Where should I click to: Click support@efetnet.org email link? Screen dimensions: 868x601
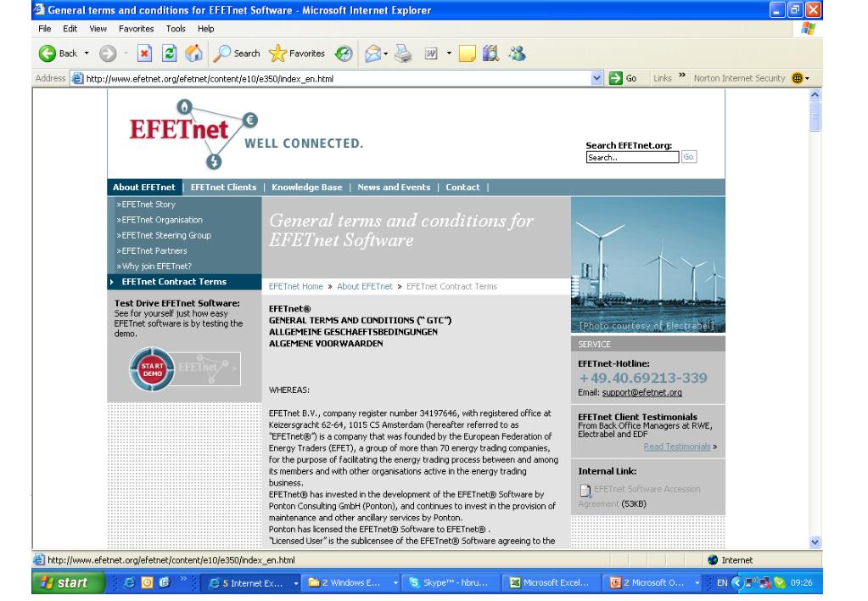coord(641,392)
